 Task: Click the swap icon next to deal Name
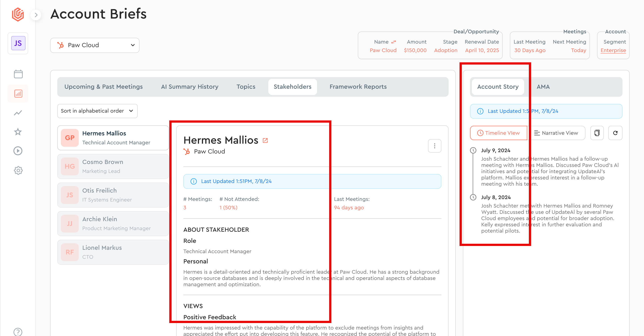coord(394,42)
